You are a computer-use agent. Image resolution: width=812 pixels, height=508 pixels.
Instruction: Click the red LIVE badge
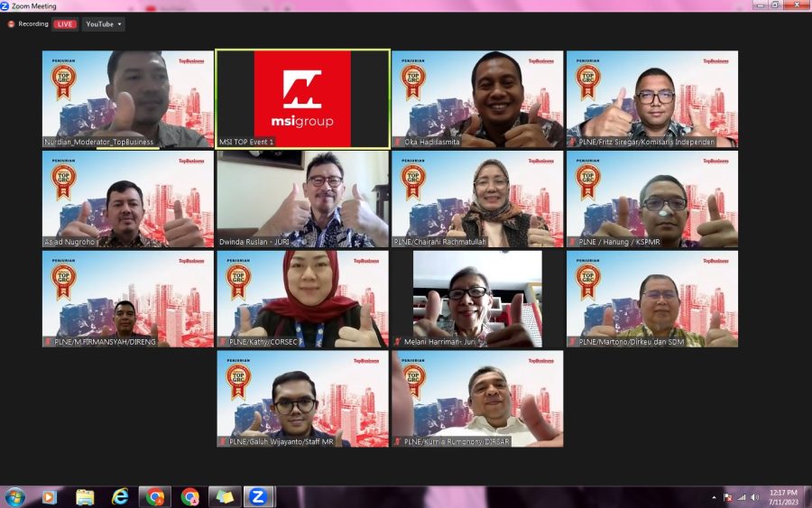[65, 24]
